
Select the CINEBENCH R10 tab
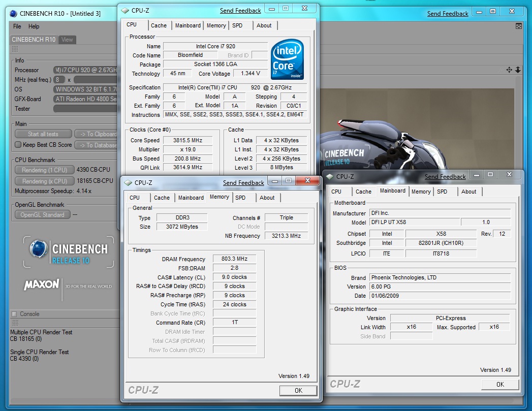click(34, 40)
